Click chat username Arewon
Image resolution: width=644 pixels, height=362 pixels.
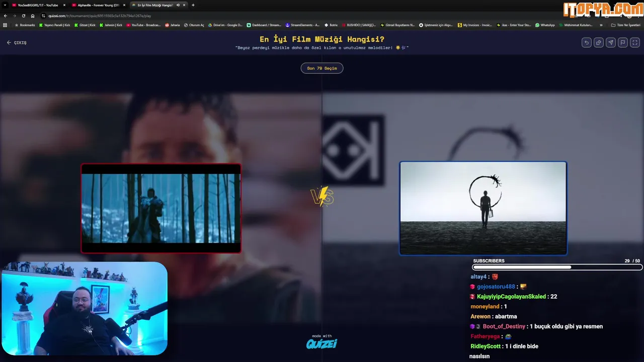click(480, 316)
